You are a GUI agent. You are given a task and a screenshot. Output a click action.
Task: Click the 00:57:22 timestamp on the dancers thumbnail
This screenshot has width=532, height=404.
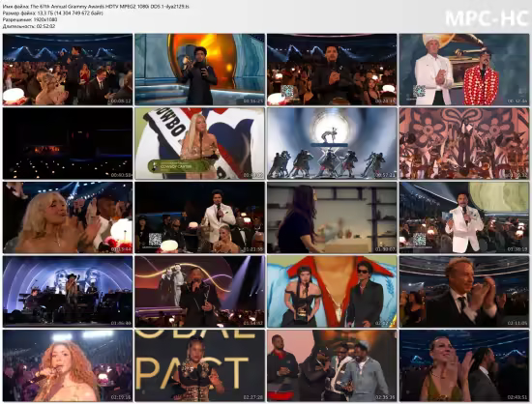click(x=385, y=175)
